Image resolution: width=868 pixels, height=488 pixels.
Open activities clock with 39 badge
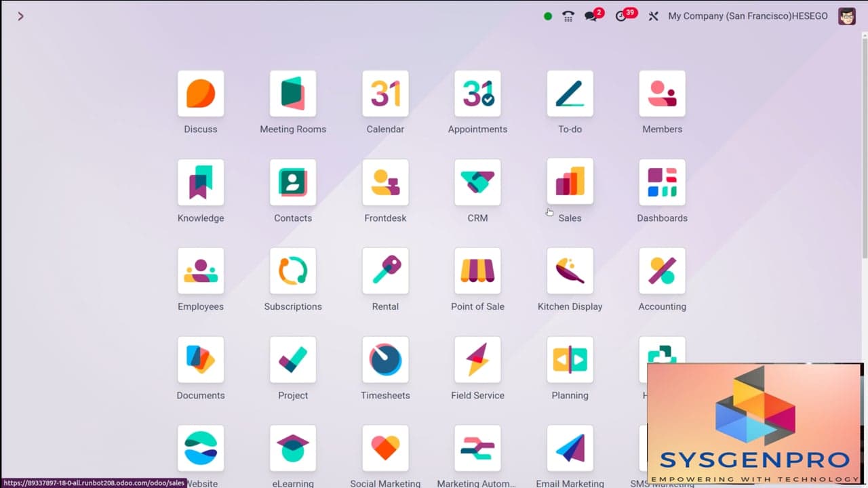coord(625,15)
